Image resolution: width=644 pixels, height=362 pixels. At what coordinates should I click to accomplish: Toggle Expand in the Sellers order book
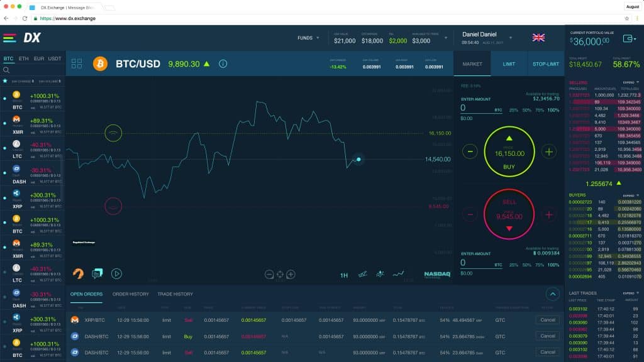[x=628, y=82]
